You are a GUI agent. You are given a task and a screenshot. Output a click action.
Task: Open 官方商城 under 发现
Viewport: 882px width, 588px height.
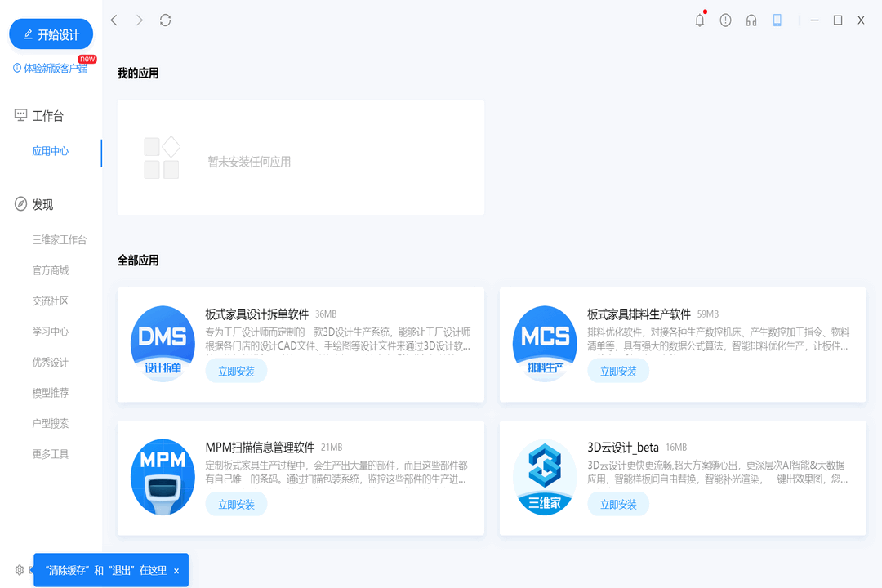[49, 270]
